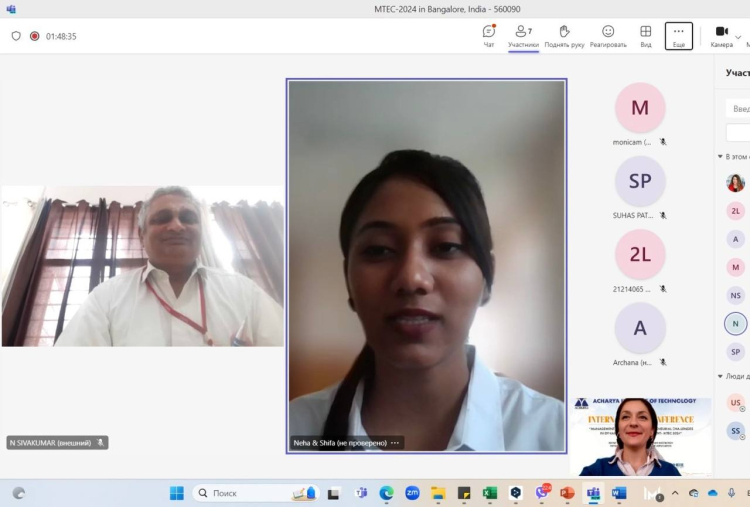
Task: Open more options for Neha & Shifa
Action: [x=395, y=443]
